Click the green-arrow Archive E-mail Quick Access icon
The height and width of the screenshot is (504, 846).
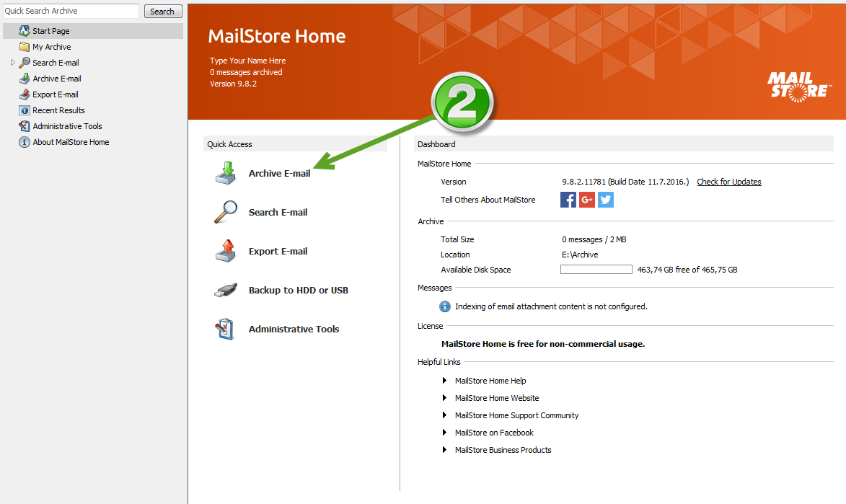pos(226,173)
